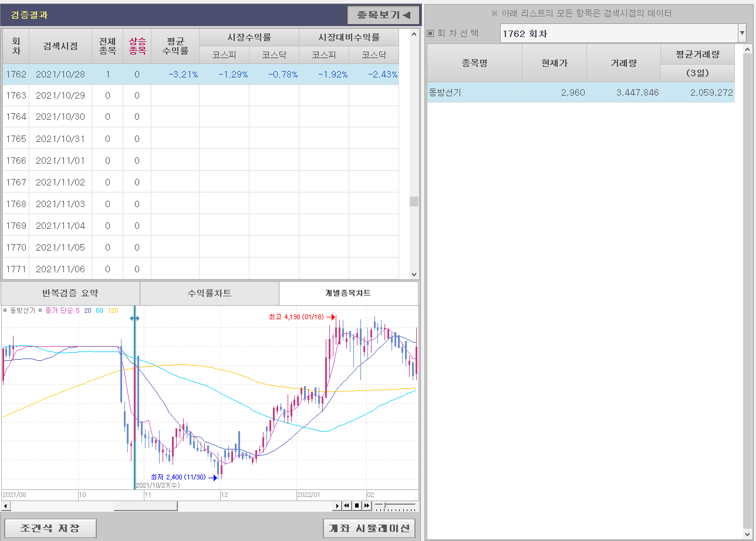Switch to the 수익률차트 tab

pos(210,293)
